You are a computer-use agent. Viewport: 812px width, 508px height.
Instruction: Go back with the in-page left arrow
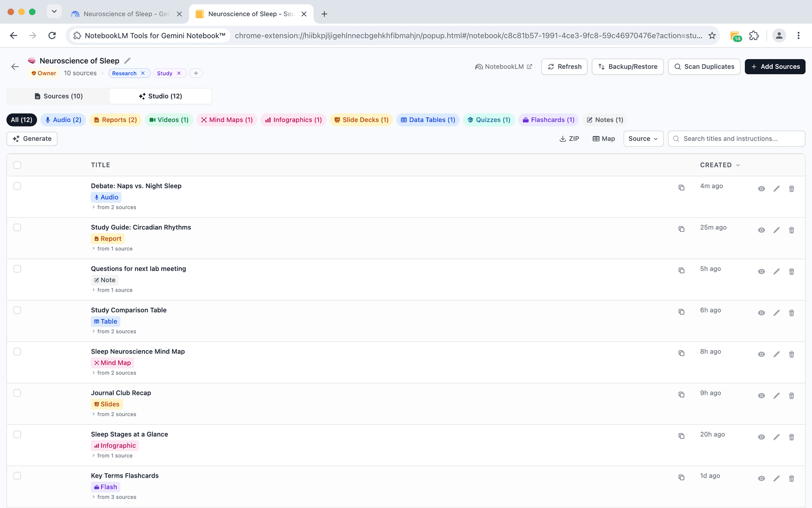pos(15,66)
